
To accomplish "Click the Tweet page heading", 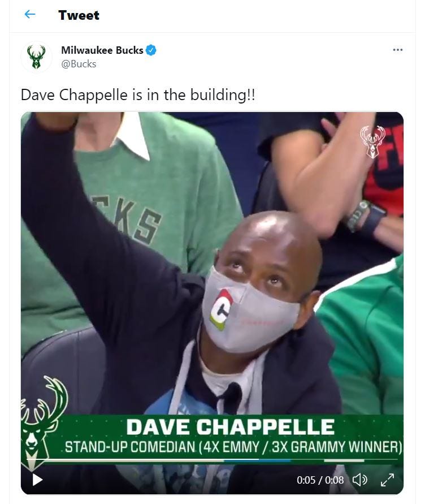I will pyautogui.click(x=79, y=15).
